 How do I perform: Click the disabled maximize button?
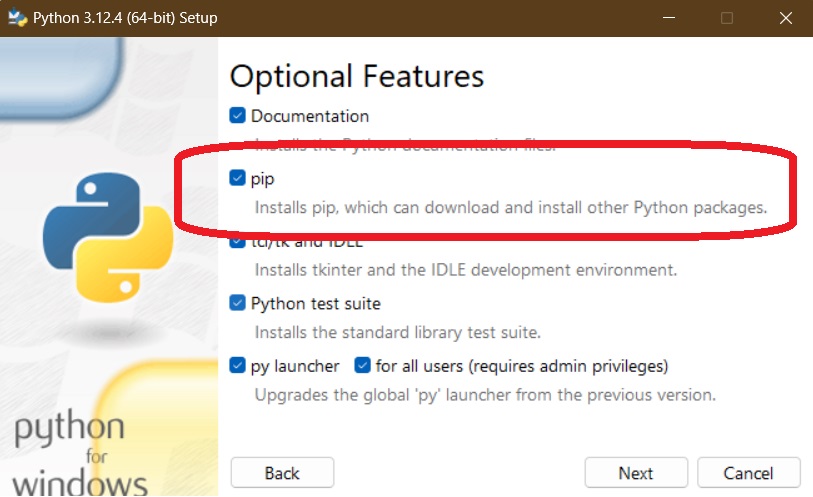click(727, 18)
